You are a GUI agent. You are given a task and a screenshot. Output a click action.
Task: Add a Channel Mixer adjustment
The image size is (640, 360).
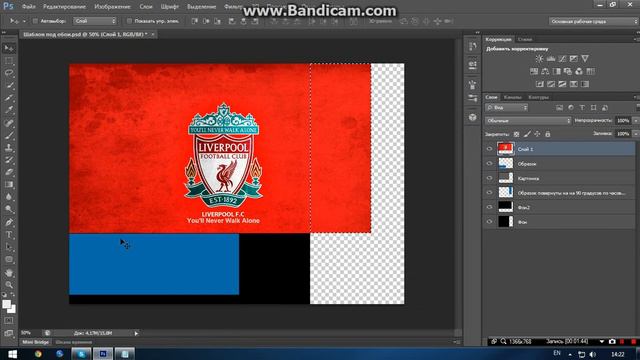point(579,71)
